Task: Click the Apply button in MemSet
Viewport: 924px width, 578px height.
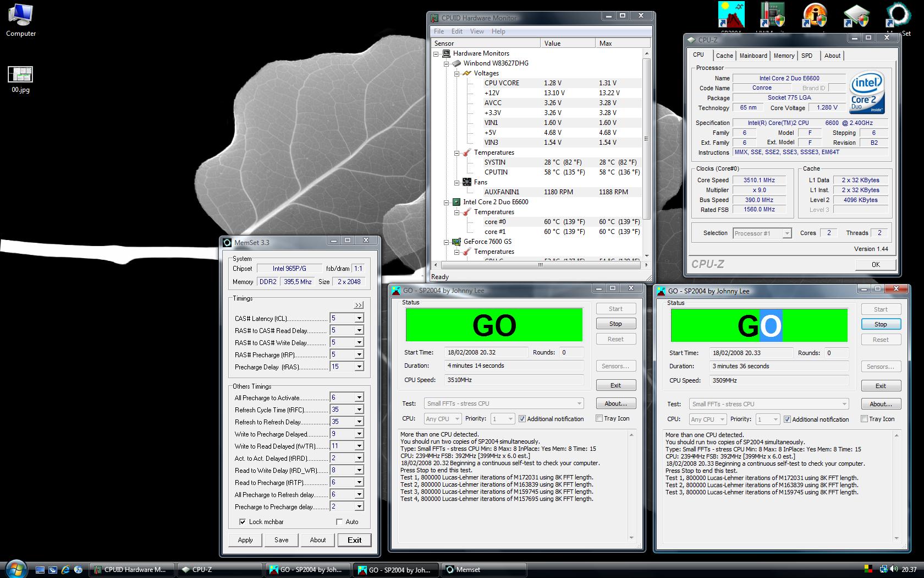Action: coord(245,540)
